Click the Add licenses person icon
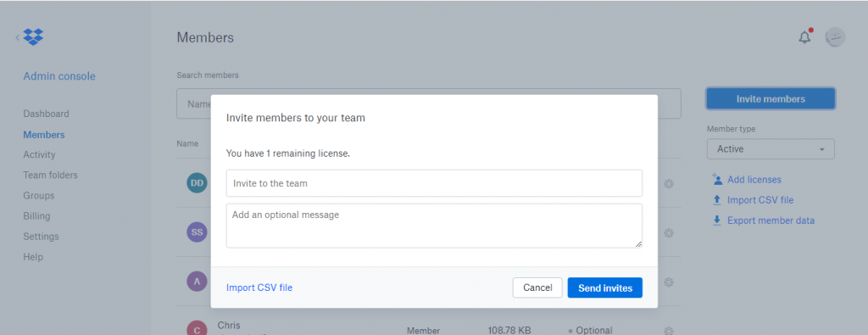Viewport: 868px width, 335px height. [x=717, y=179]
